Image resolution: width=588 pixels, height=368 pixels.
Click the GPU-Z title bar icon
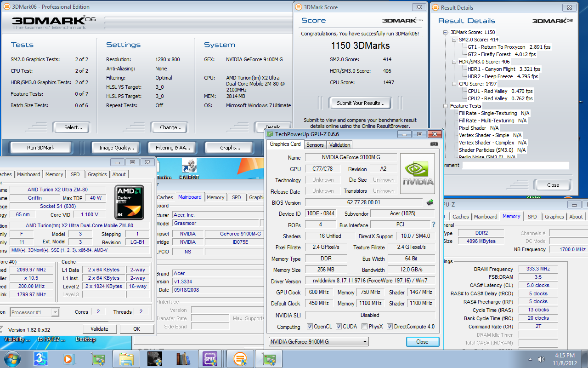[270, 134]
